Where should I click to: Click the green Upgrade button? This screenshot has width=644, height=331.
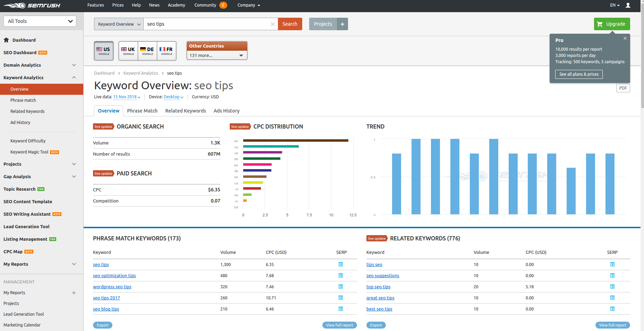pos(612,24)
